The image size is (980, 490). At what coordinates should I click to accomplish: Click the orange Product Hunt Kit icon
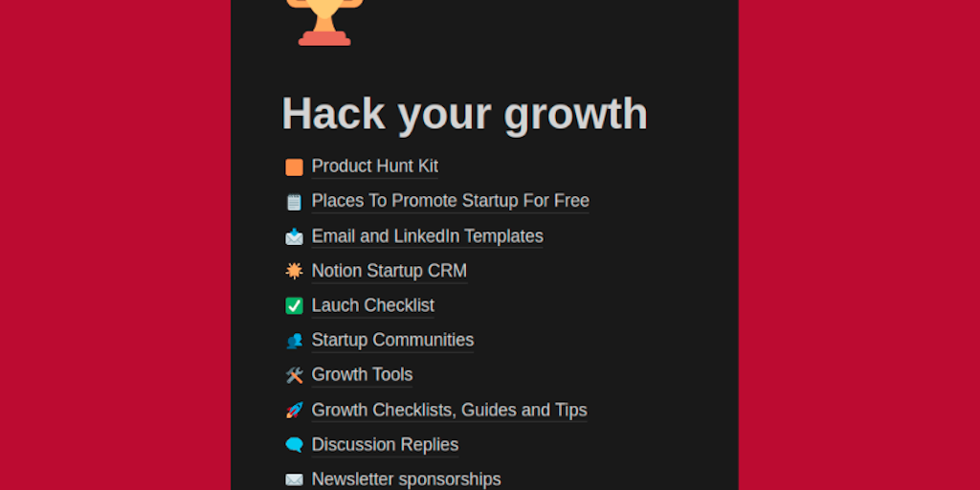[294, 167]
